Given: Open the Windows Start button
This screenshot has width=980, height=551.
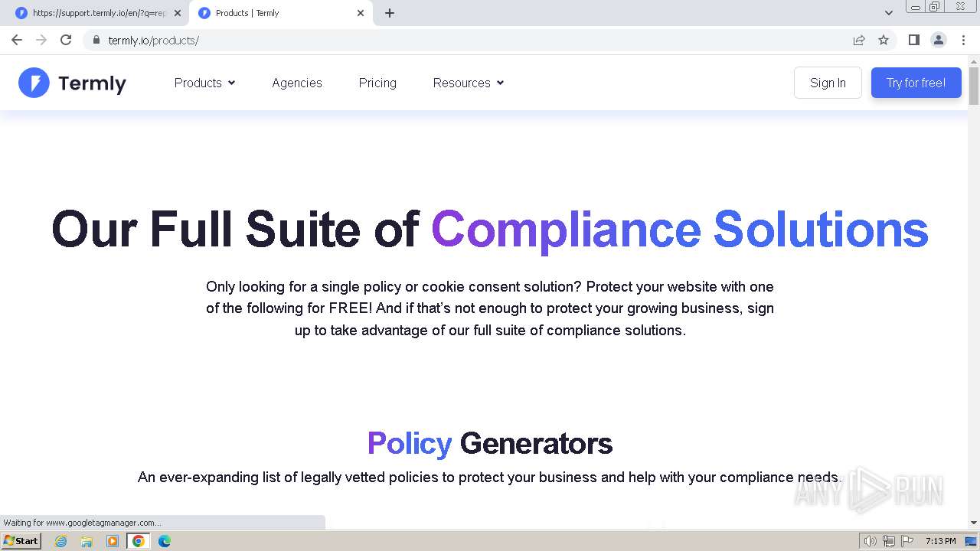Looking at the screenshot, I should (21, 540).
